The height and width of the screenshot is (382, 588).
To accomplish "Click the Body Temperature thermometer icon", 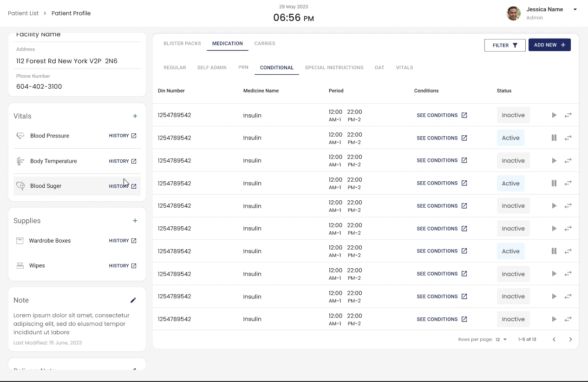I will pos(20,161).
